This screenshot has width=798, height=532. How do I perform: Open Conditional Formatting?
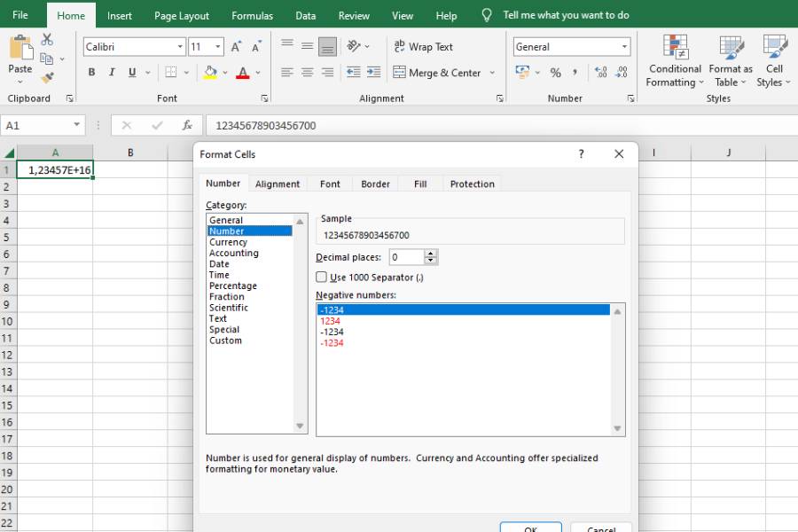click(x=675, y=61)
